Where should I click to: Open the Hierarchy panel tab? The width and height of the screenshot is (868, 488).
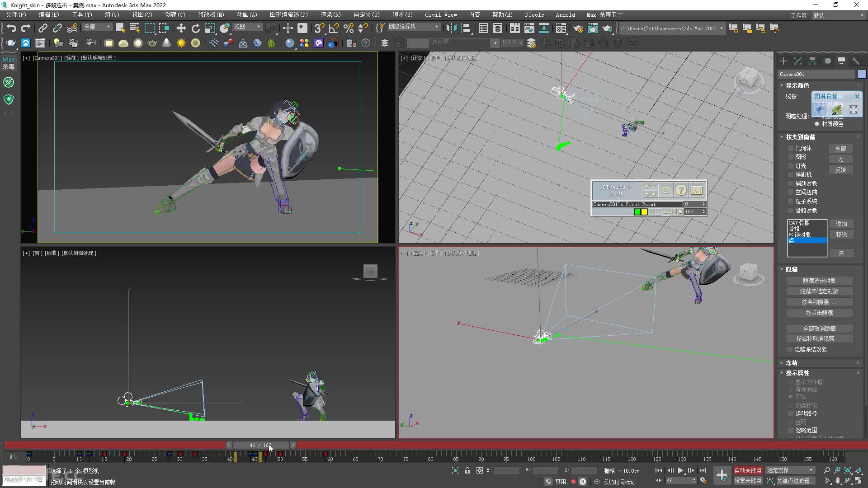click(x=812, y=61)
